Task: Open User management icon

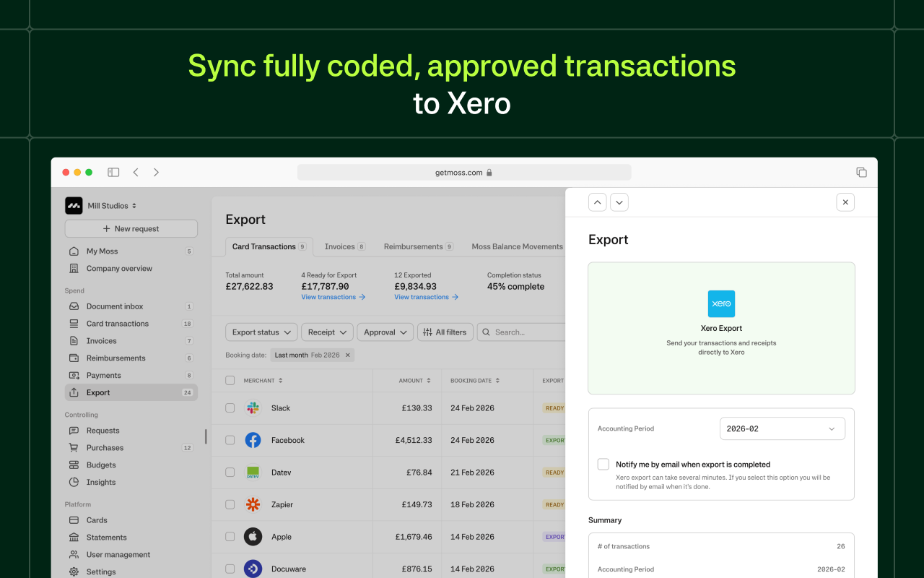Action: tap(74, 555)
